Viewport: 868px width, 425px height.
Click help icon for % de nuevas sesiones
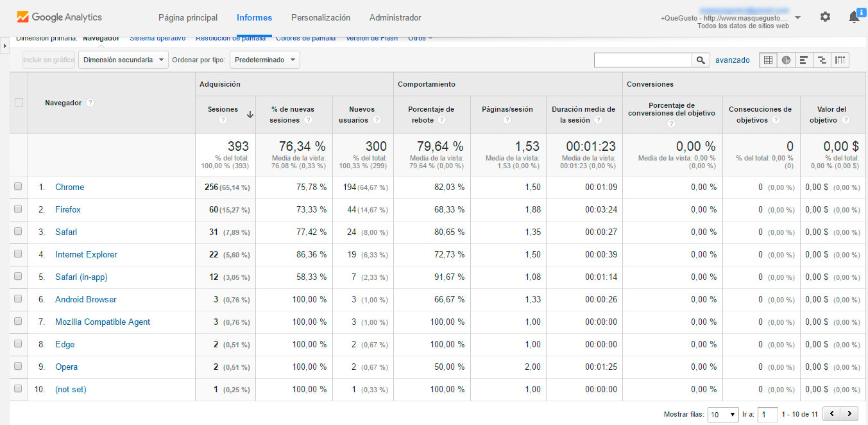pos(308,120)
